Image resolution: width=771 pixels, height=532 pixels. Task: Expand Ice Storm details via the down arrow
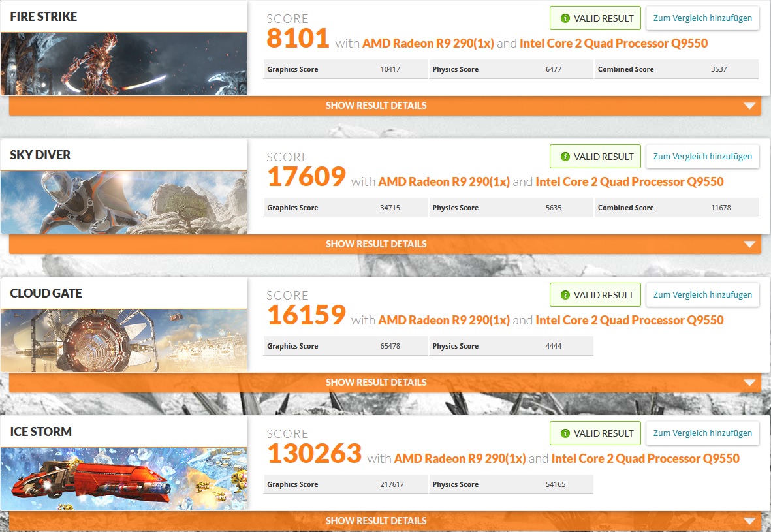[749, 521]
